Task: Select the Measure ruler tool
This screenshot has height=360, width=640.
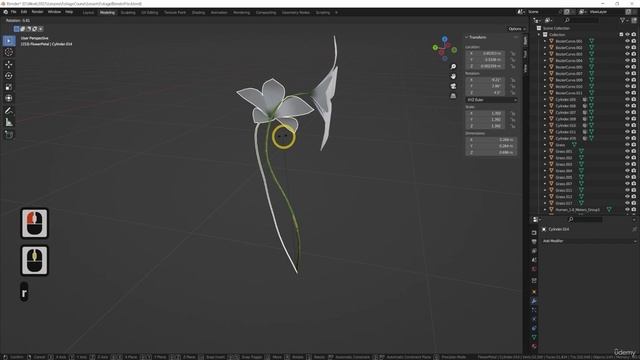Action: click(9, 122)
